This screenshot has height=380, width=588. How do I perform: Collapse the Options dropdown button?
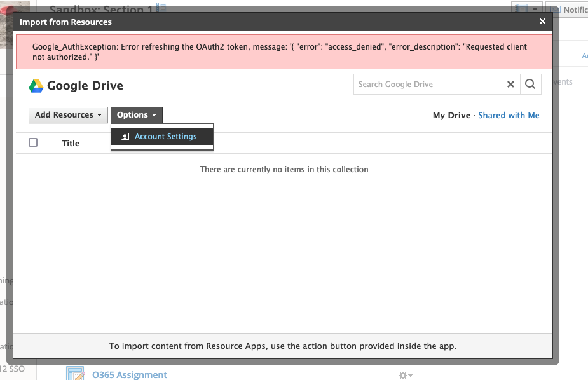click(x=137, y=115)
